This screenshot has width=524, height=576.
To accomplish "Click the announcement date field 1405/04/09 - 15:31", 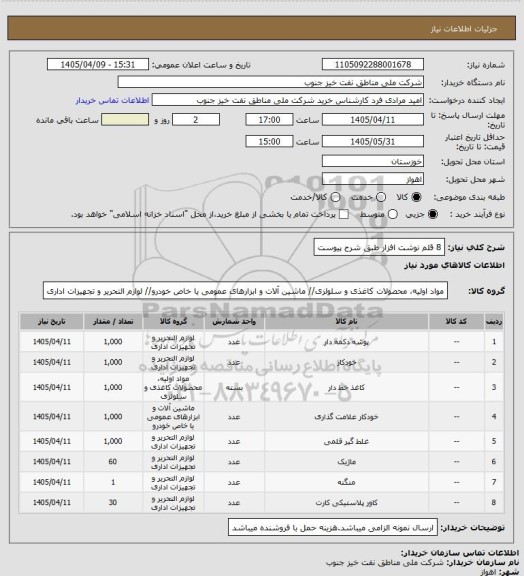I will pos(98,64).
